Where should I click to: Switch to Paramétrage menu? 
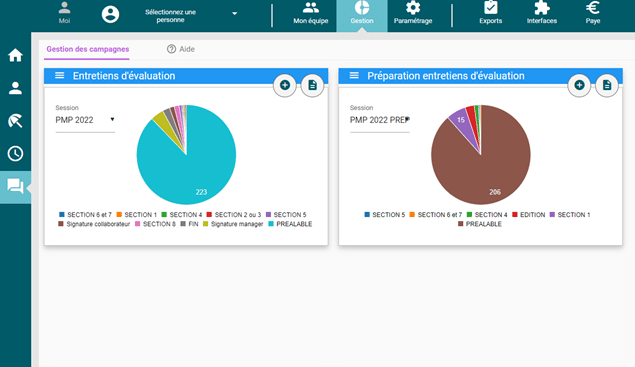pos(413,13)
